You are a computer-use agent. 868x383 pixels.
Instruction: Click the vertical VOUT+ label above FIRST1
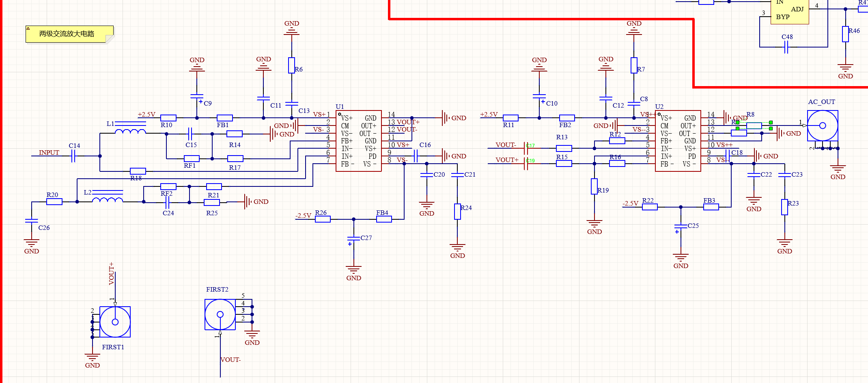(x=111, y=274)
